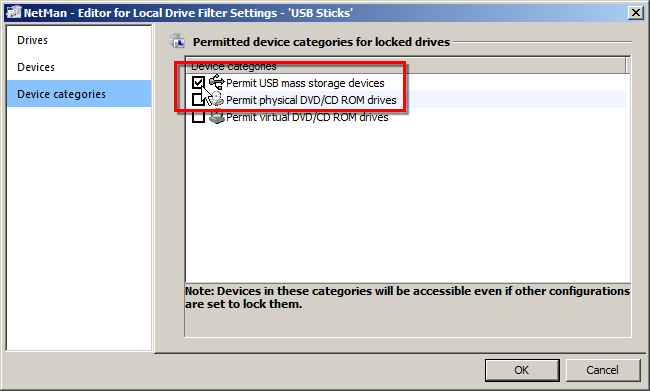Click the NetMan application icon in title bar
Image resolution: width=650 pixels, height=391 pixels.
13,12
